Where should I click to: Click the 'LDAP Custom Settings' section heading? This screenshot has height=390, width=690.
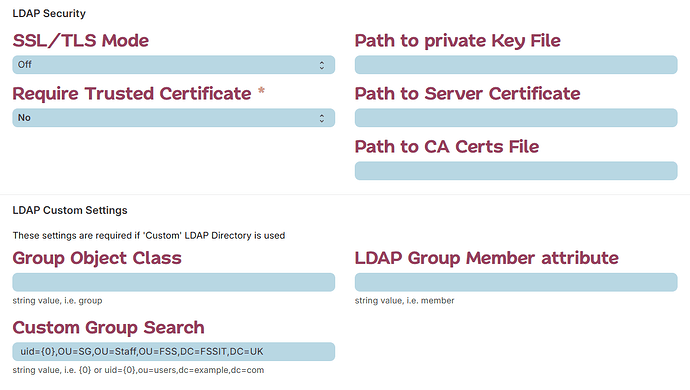point(70,210)
